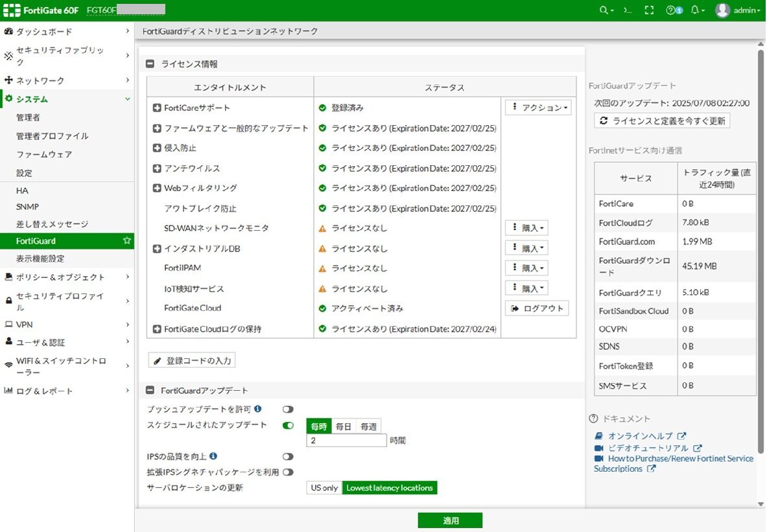This screenshot has height=532, width=778.
Task: Click the システム gear icon
Action: (8, 99)
